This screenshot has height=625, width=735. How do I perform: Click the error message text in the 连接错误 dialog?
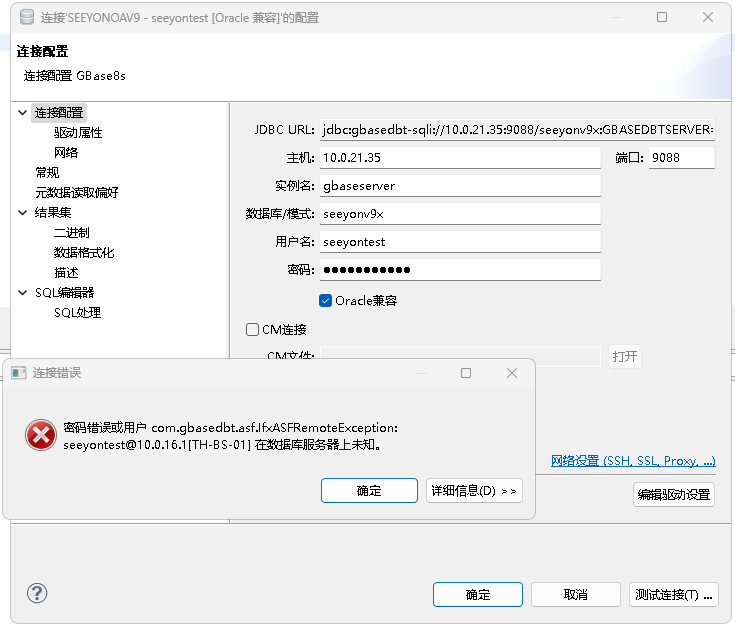coord(231,436)
